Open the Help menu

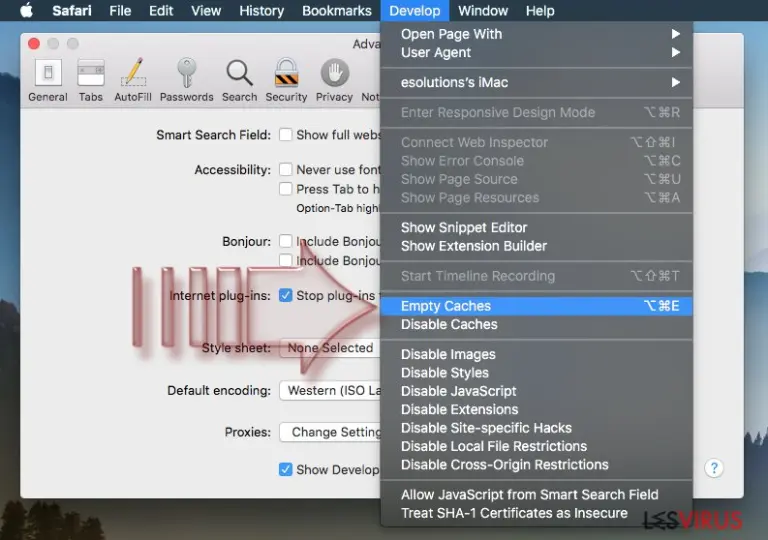tap(540, 11)
